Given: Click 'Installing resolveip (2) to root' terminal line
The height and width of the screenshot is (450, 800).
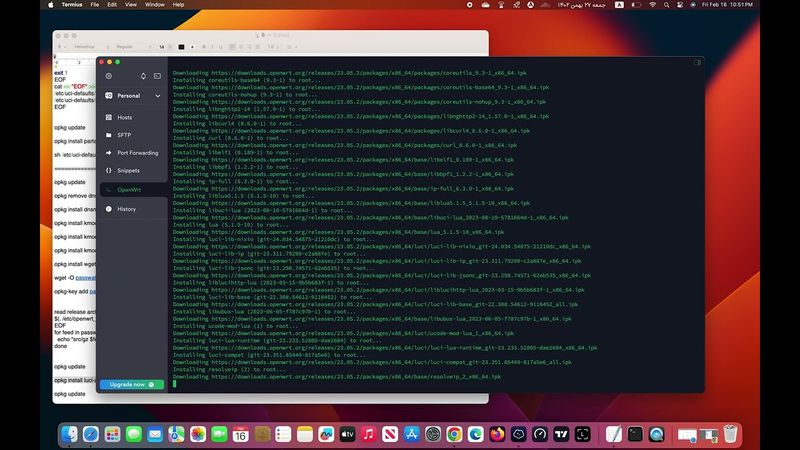Looking at the screenshot, I should click(229, 369).
